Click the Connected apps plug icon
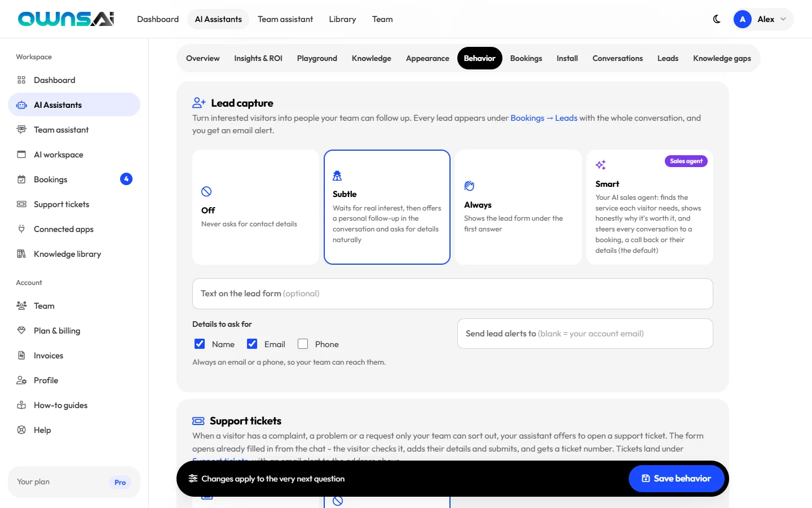Viewport: 812px width, 508px height. (21, 229)
